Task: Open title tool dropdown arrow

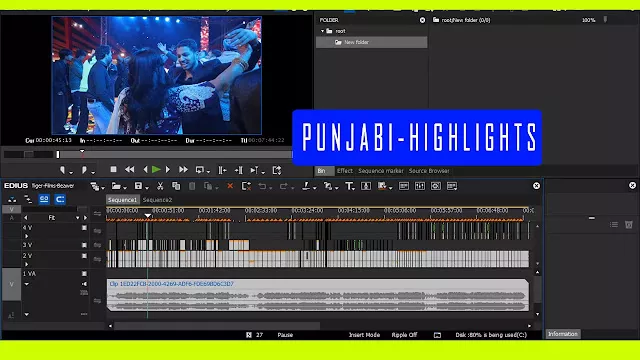Action: (x=354, y=188)
